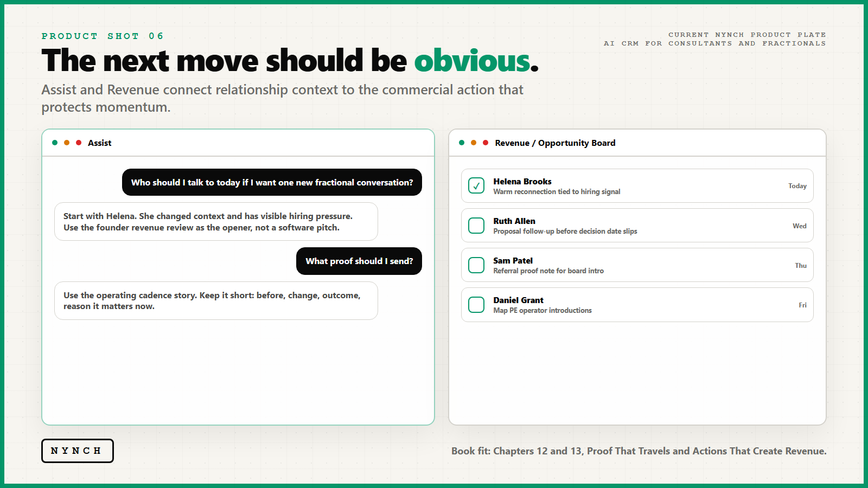Screen dimensions: 868x488
Task: Click the Thu due date on Sam Patel
Action: 801,266
